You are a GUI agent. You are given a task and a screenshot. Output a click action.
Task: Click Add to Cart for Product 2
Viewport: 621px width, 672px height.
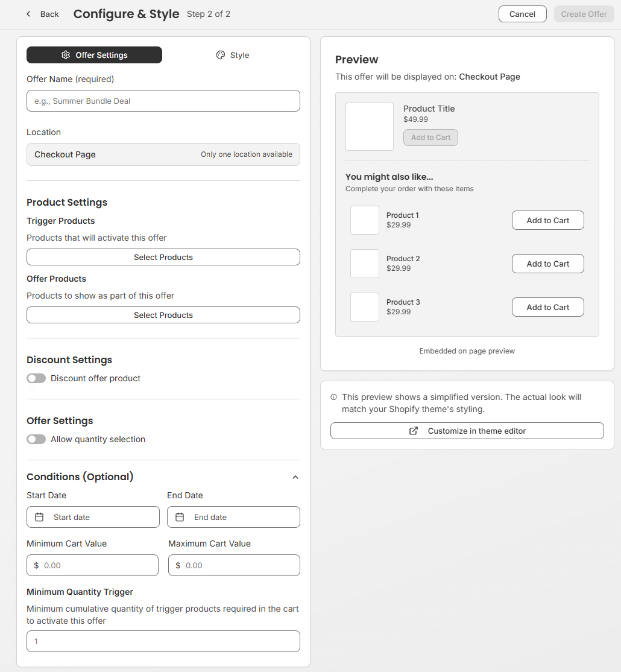(548, 264)
